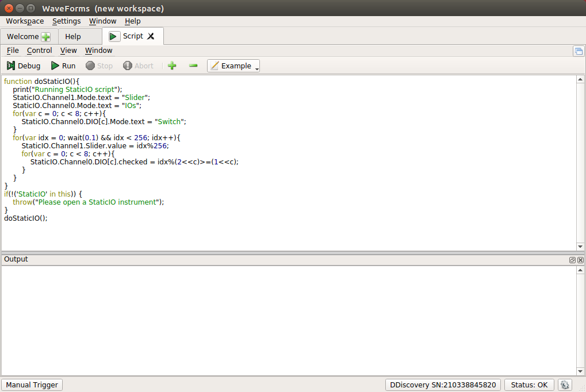Click the DDiscovery SN:210338845820 device button

pyautogui.click(x=443, y=385)
